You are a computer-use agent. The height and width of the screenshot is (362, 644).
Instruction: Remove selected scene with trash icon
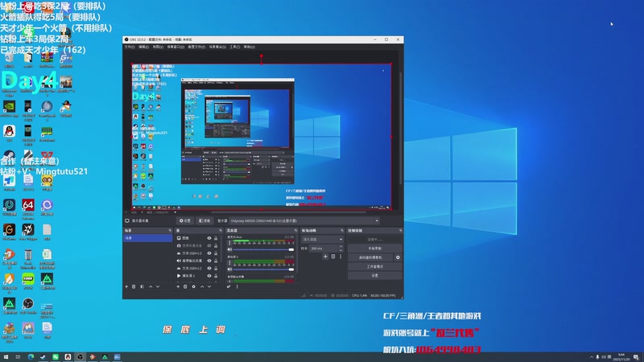tap(134, 286)
